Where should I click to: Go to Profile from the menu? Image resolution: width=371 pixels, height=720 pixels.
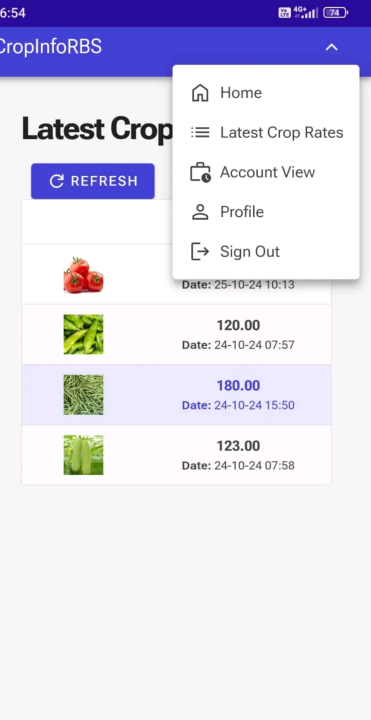(266, 212)
